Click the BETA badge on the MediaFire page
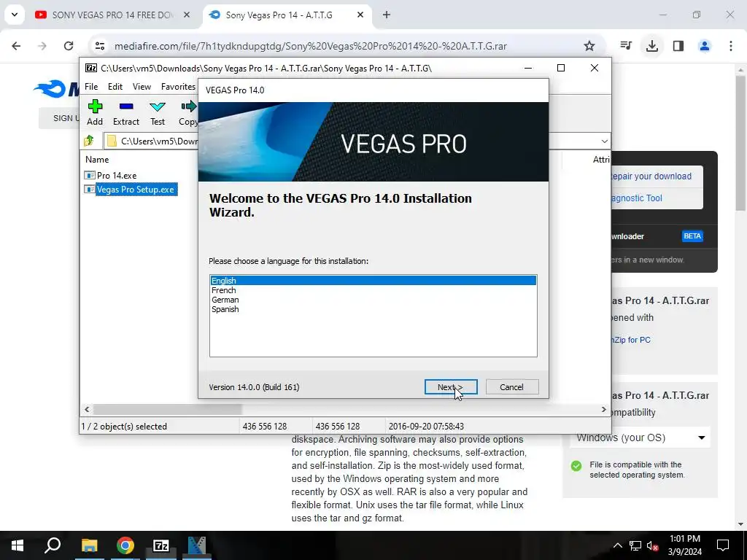 tap(692, 236)
